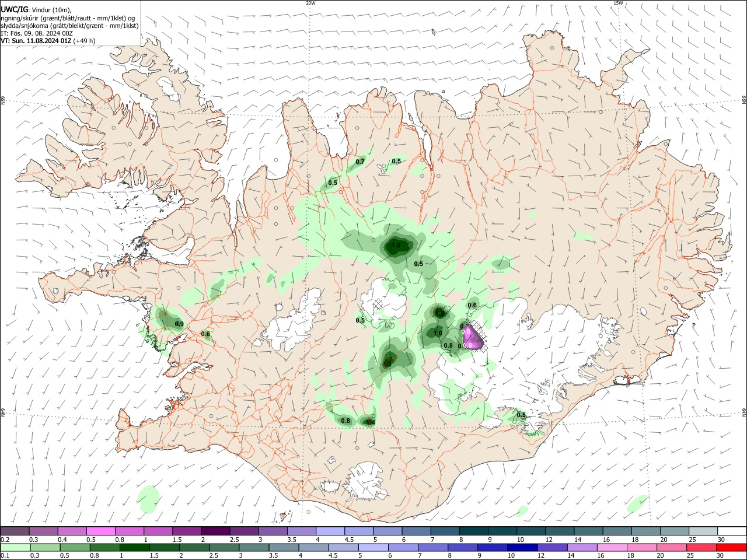The width and height of the screenshot is (747, 560).
Task: Click the dark teal 8 swatch in top legend row
Action: pos(474,531)
